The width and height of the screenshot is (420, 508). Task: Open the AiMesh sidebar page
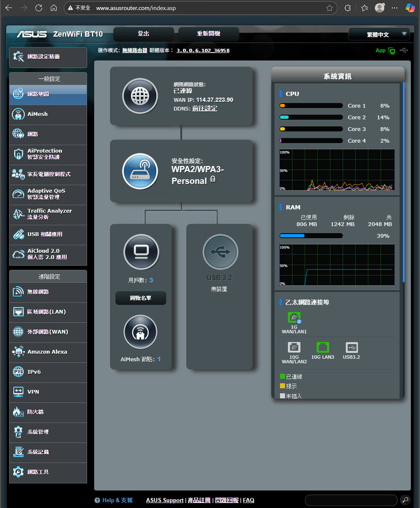pos(48,115)
